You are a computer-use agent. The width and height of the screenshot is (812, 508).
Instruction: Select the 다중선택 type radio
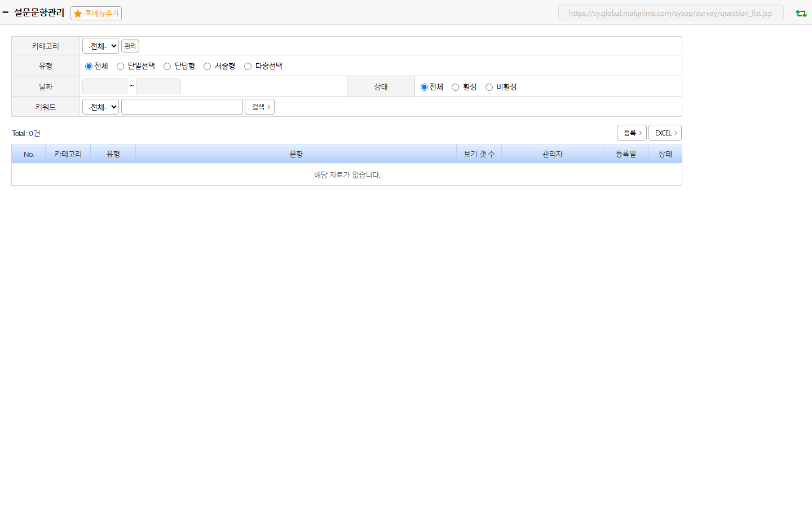coord(248,66)
